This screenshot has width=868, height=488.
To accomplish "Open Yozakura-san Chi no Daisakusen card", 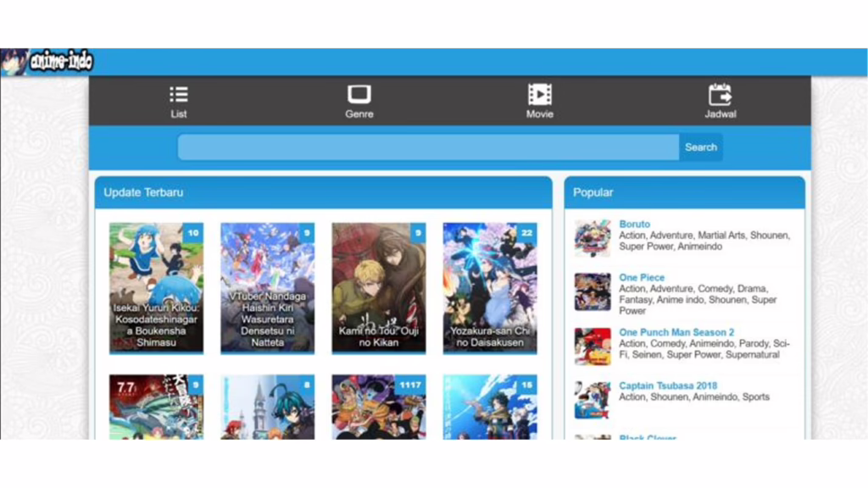I will pos(490,288).
